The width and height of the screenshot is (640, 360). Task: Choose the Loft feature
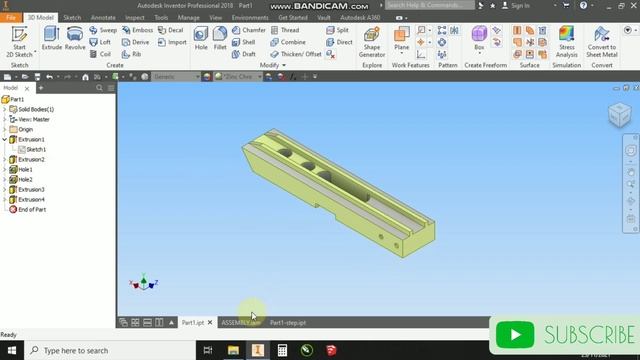[100, 42]
